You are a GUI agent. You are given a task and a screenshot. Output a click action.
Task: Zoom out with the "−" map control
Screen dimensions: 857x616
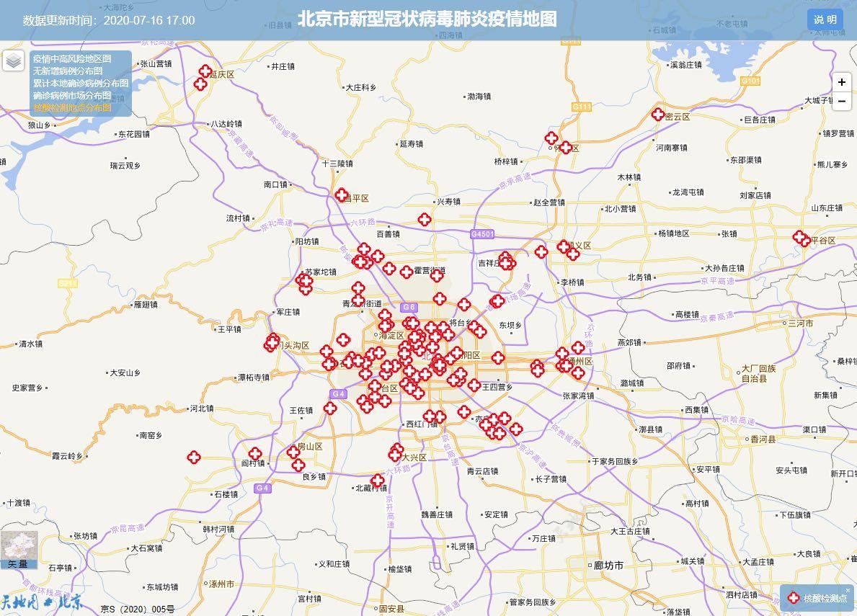842,101
